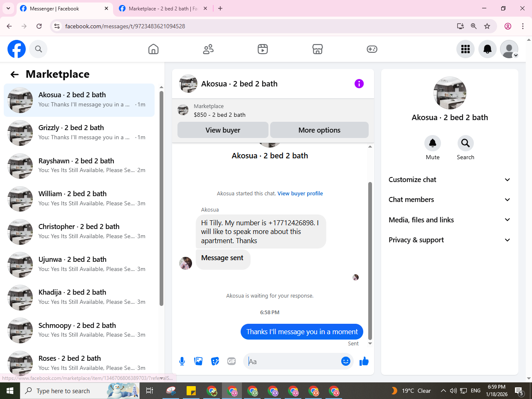Mute the conversation with bell icon
The width and height of the screenshot is (532, 399).
(x=433, y=143)
